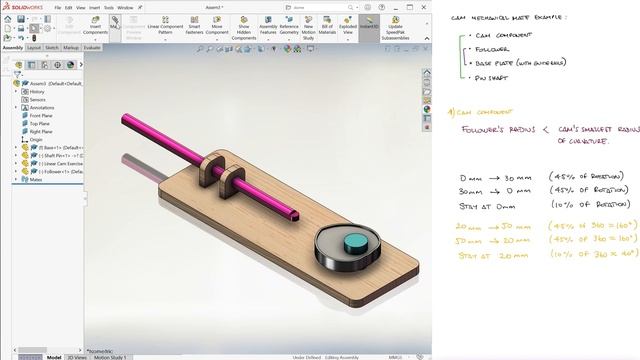This screenshot has width=640, height=360.
Task: Click the New document icon
Action: pos(7,29)
